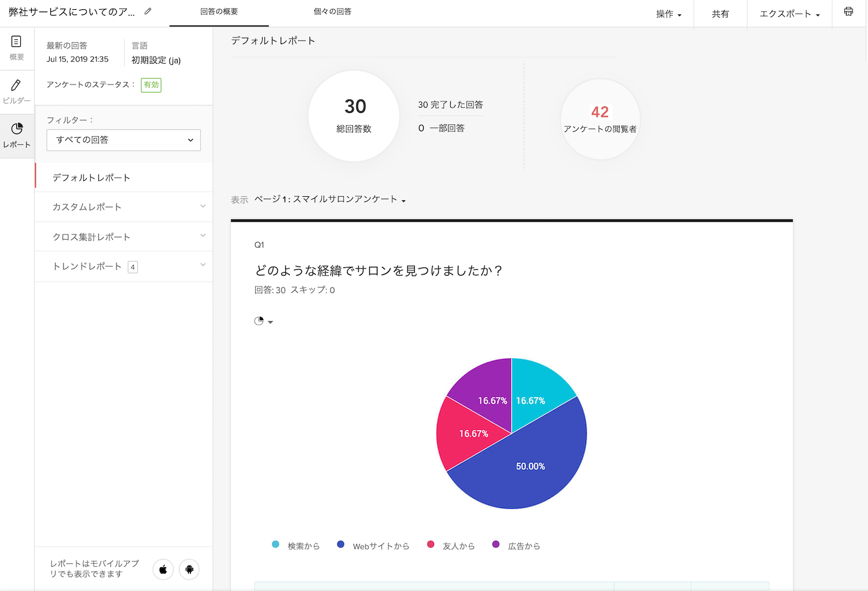Image resolution: width=868 pixels, height=591 pixels.
Task: Open the エクスポート export menu
Action: [x=790, y=14]
